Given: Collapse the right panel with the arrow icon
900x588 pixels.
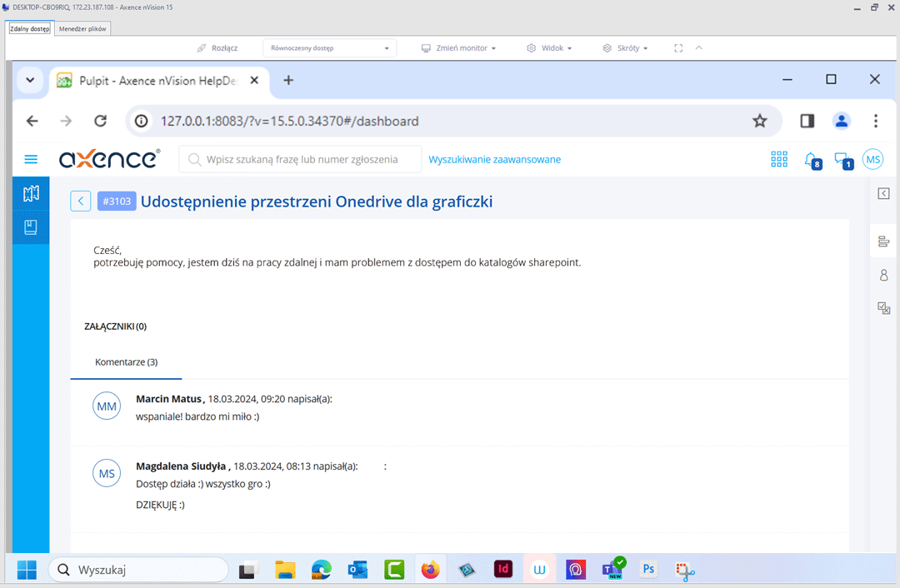Looking at the screenshot, I should tap(883, 193).
